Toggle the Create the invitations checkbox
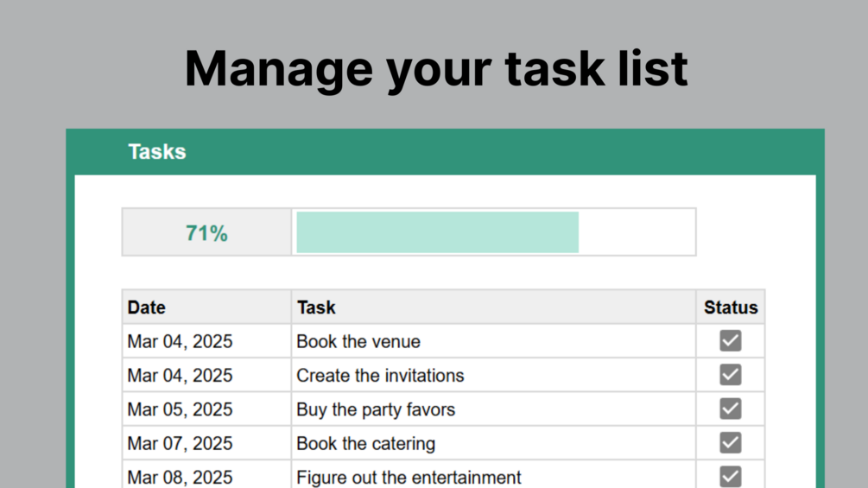 pyautogui.click(x=730, y=375)
